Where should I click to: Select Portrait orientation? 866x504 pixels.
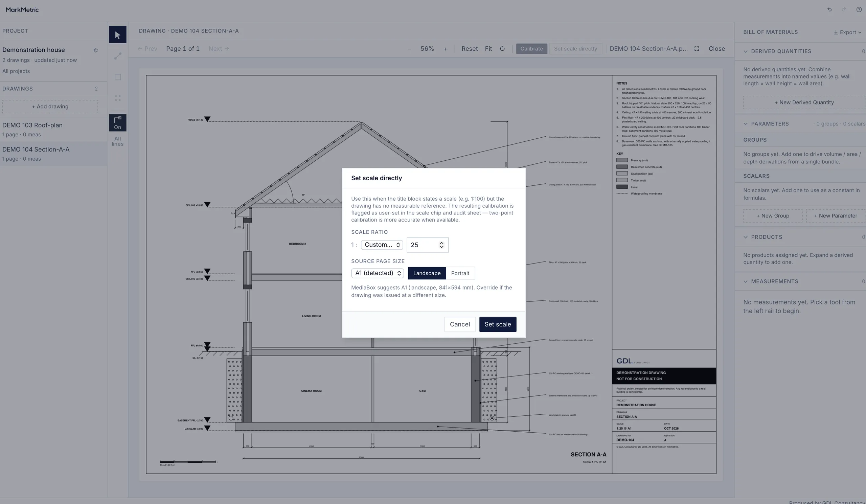460,273
